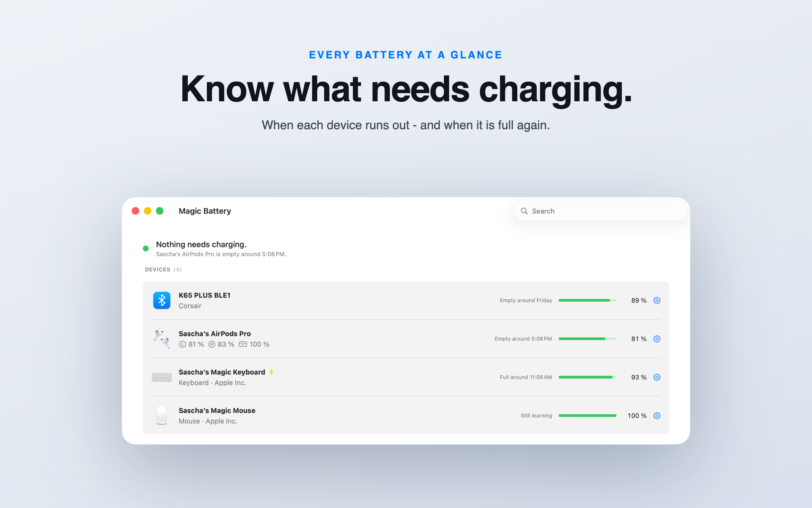The height and width of the screenshot is (508, 812).
Task: Click the 100 % value beside the Magic Mouse battery bar
Action: pyautogui.click(x=637, y=416)
